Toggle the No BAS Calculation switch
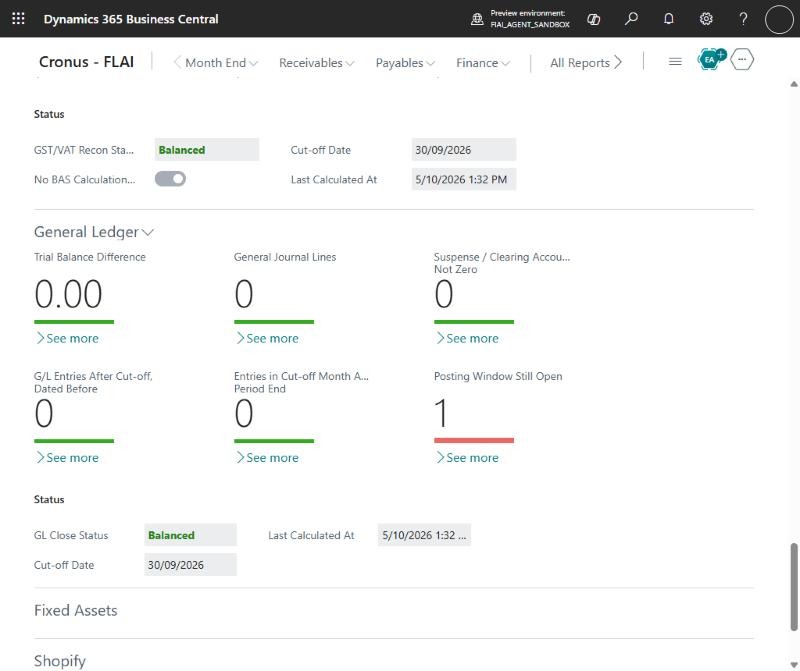Screen dimensions: 800x671 coord(170,179)
